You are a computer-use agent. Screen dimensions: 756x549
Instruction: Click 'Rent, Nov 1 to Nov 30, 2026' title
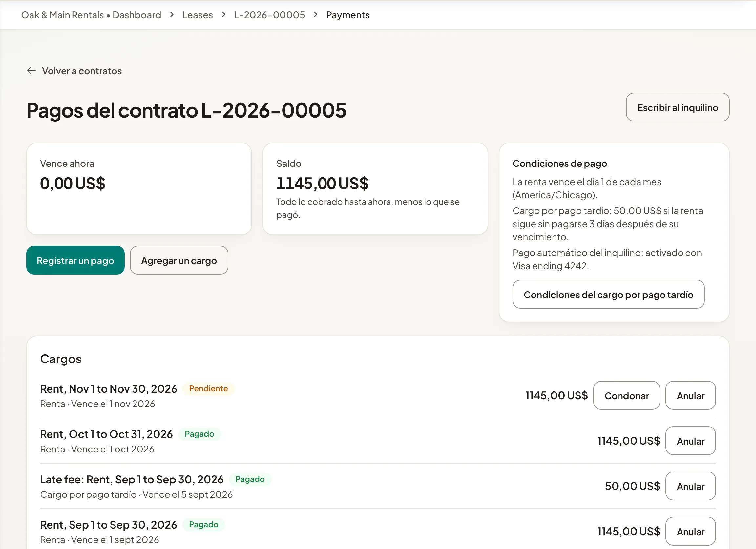109,389
